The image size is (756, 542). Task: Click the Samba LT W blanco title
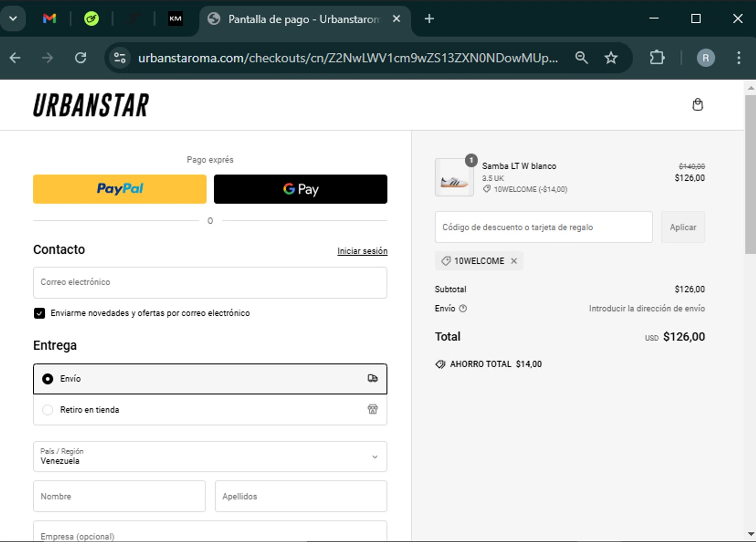pyautogui.click(x=519, y=166)
